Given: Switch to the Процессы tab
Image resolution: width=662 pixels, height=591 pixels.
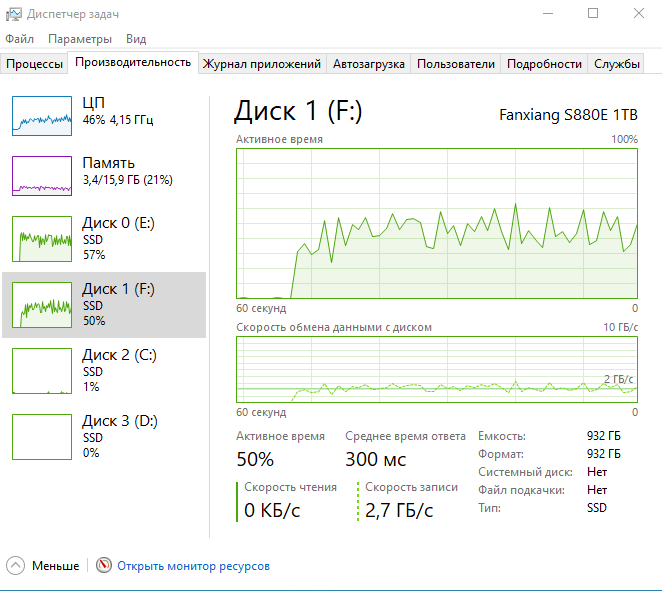Looking at the screenshot, I should [x=35, y=64].
